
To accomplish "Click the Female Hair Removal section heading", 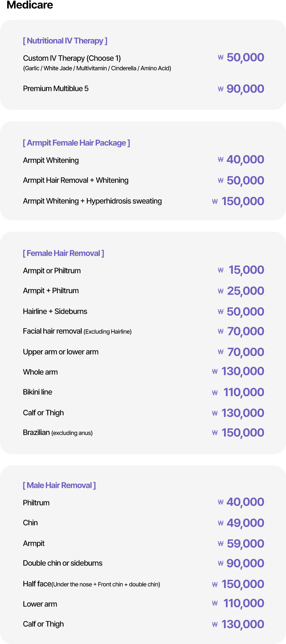I will tap(64, 253).
